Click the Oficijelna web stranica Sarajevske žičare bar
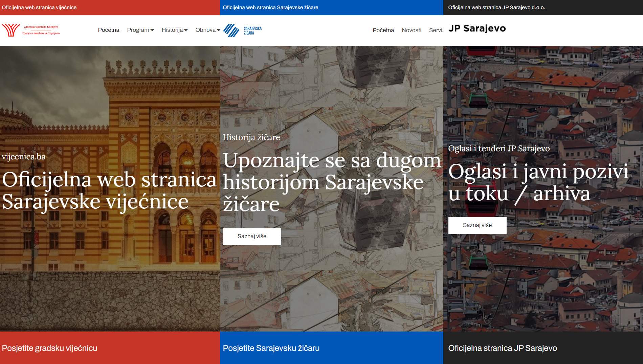643x364 pixels. pyautogui.click(x=331, y=7)
